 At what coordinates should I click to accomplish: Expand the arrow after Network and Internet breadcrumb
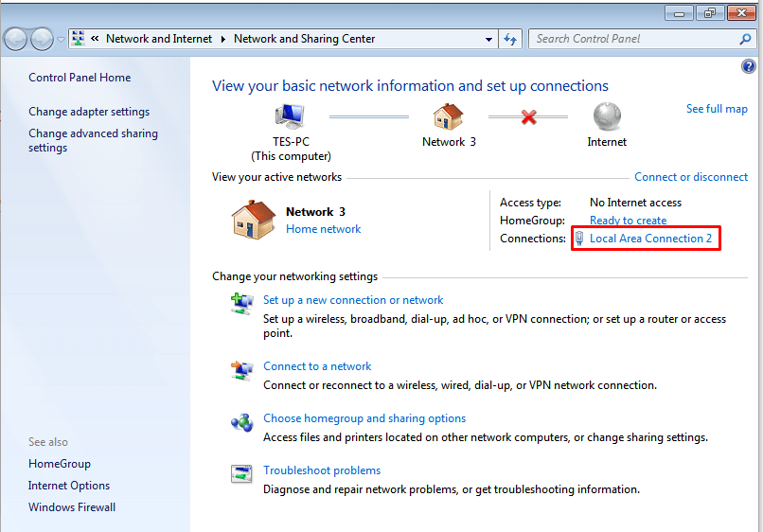(223, 39)
